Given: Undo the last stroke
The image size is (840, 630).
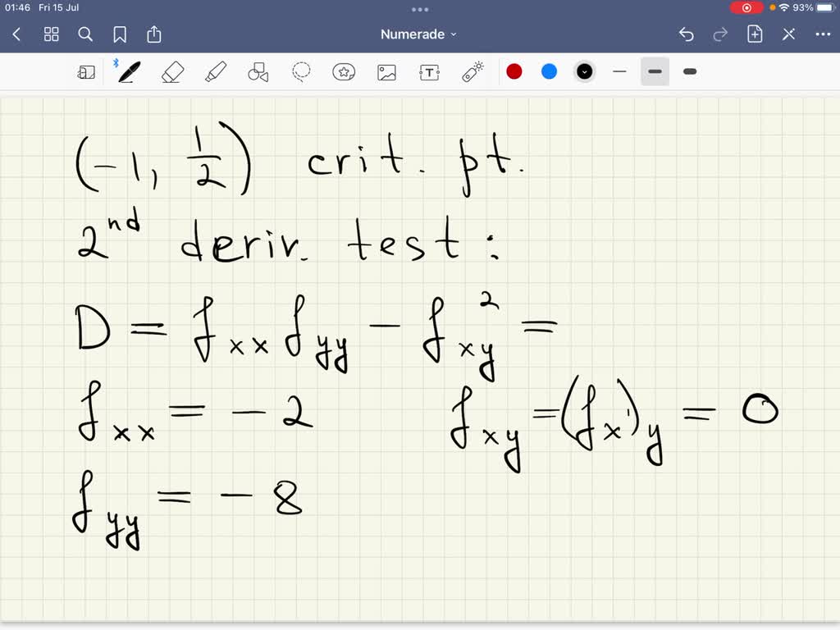Looking at the screenshot, I should (686, 34).
